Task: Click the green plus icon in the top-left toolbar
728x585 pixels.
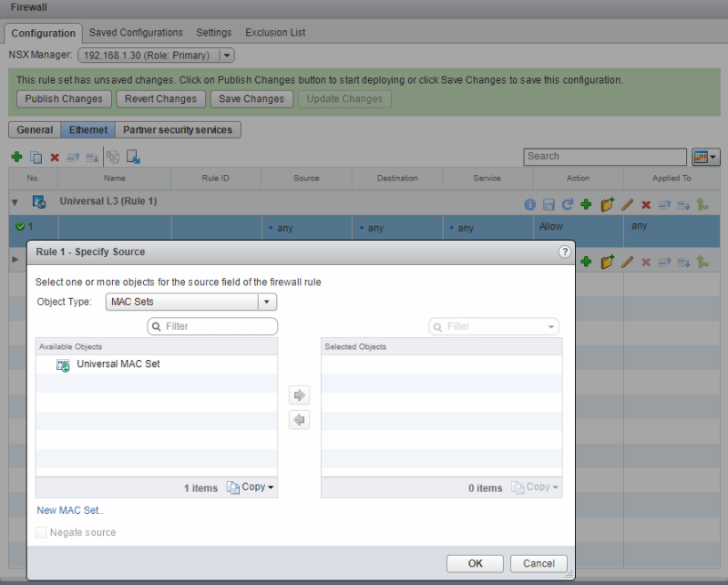Action: [16, 158]
